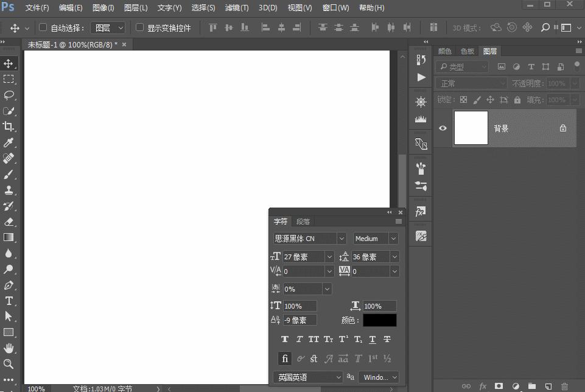585x392 pixels.
Task: Select the Type tool
Action: tap(9, 301)
